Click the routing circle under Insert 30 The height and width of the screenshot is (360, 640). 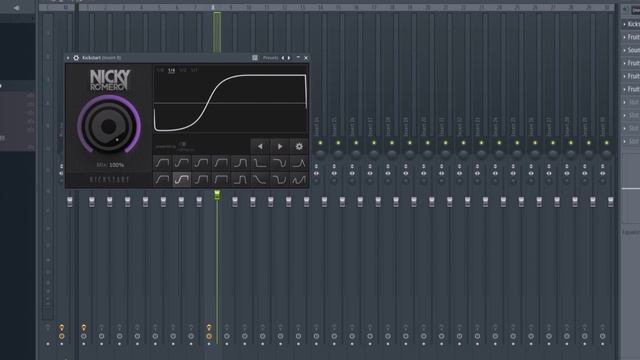coord(602,336)
